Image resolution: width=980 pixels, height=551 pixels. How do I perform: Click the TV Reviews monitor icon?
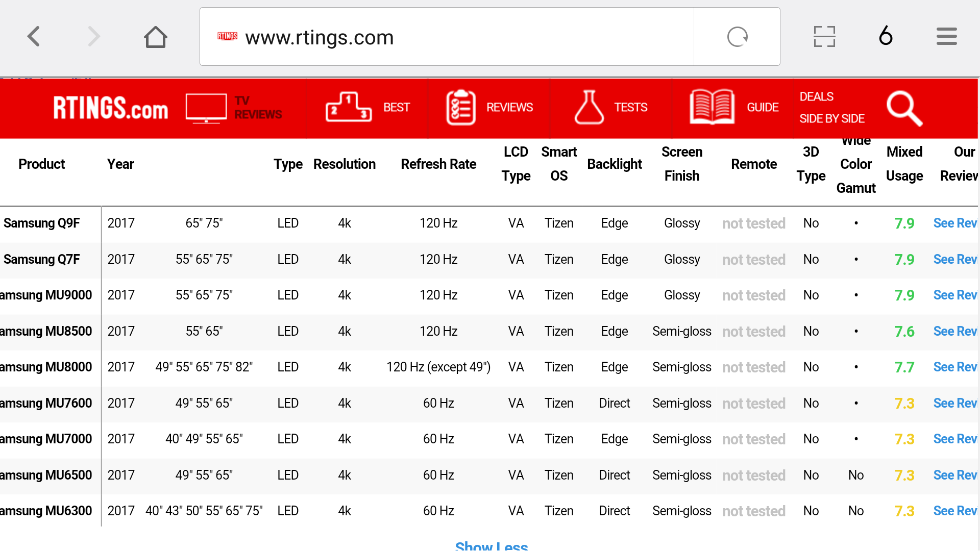(206, 108)
